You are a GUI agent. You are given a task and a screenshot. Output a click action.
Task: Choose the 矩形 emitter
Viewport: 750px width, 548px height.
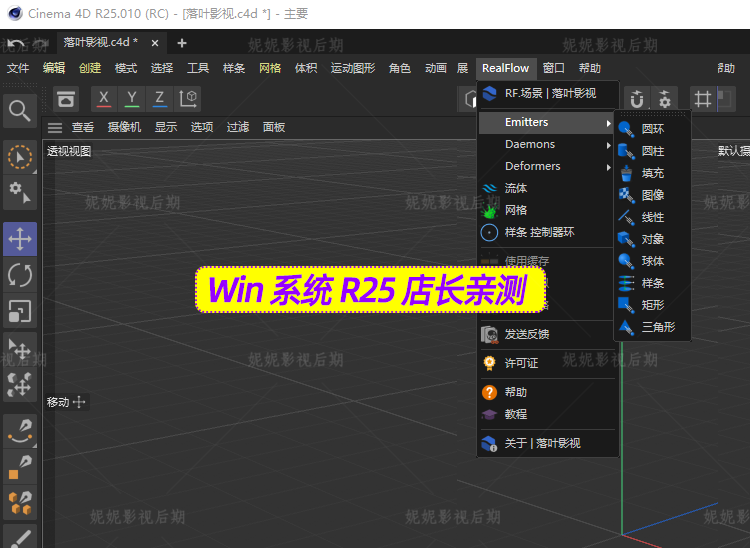pos(652,305)
